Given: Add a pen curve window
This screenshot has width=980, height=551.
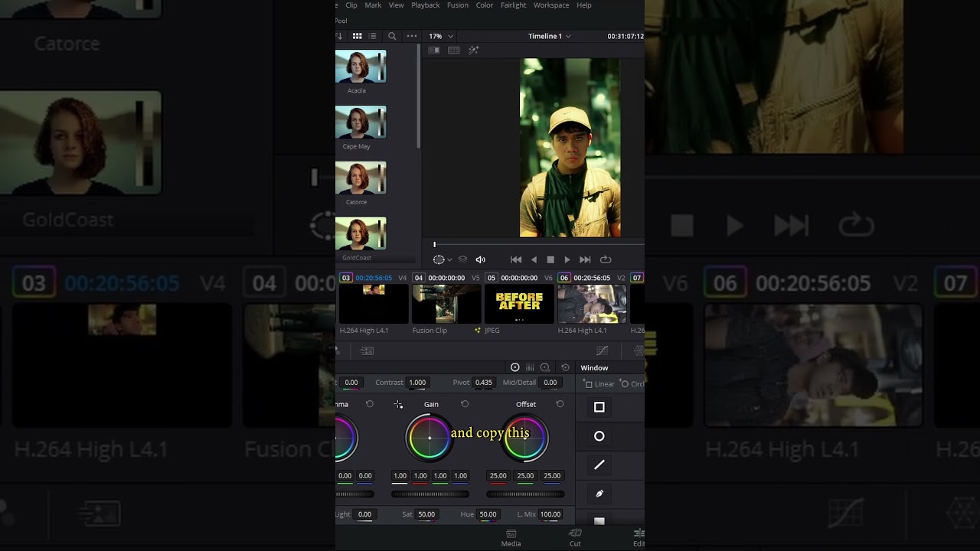Looking at the screenshot, I should pos(599,494).
